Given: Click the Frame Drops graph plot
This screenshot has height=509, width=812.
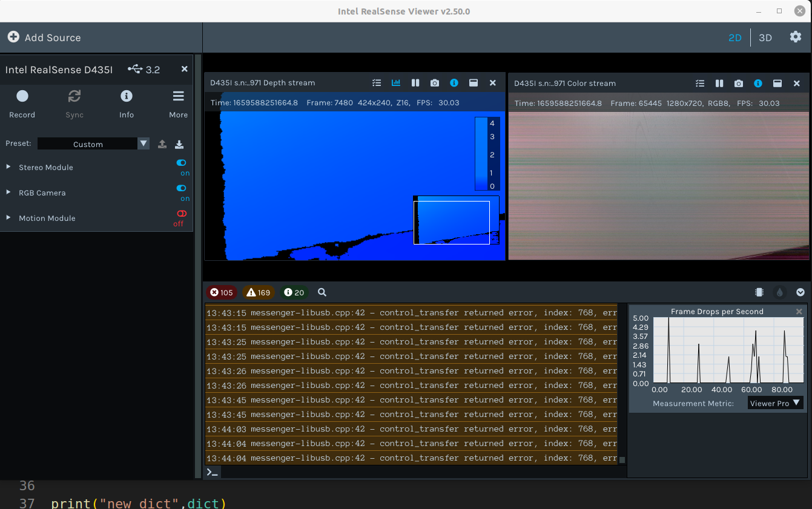Looking at the screenshot, I should [x=728, y=350].
